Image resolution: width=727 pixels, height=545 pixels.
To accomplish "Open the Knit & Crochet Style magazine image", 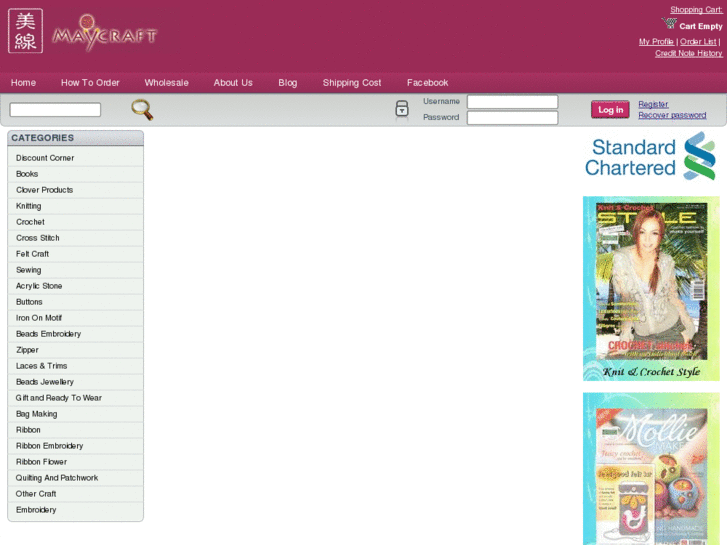I will pyautogui.click(x=651, y=289).
